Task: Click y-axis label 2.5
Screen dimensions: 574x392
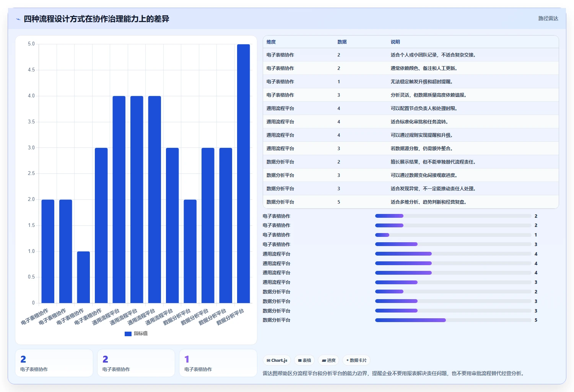Action: [x=31, y=173]
